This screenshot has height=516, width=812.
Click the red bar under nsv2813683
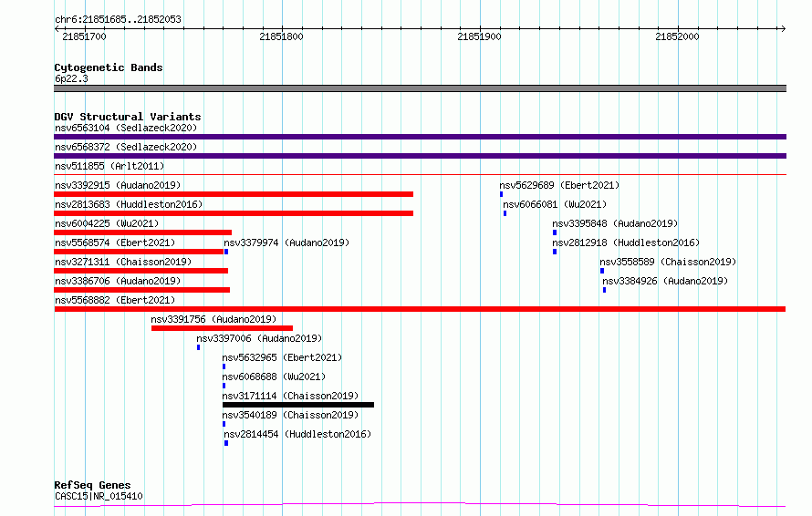click(x=234, y=213)
